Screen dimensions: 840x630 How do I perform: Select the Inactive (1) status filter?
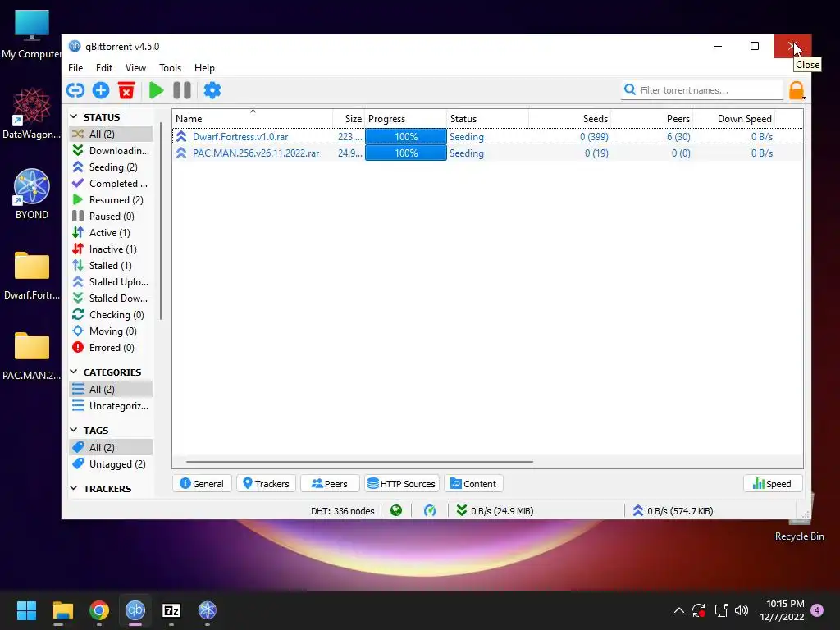pos(111,249)
